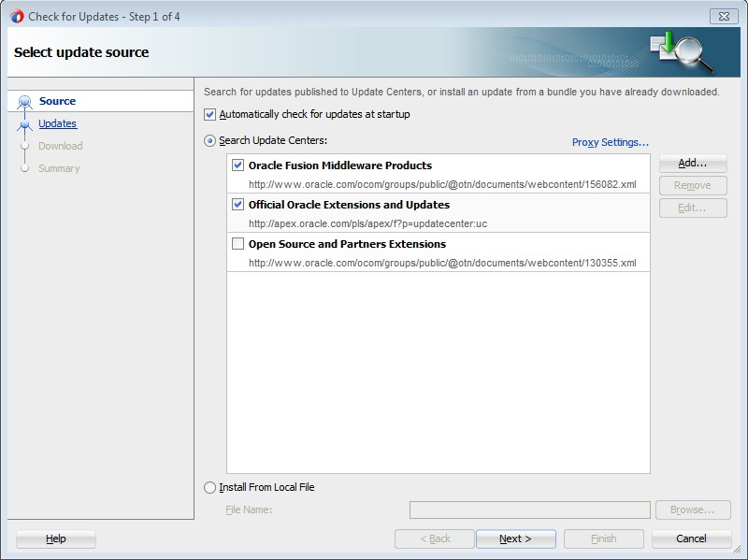Image resolution: width=748 pixels, height=560 pixels.
Task: Proceed with the Next button
Action: (516, 539)
